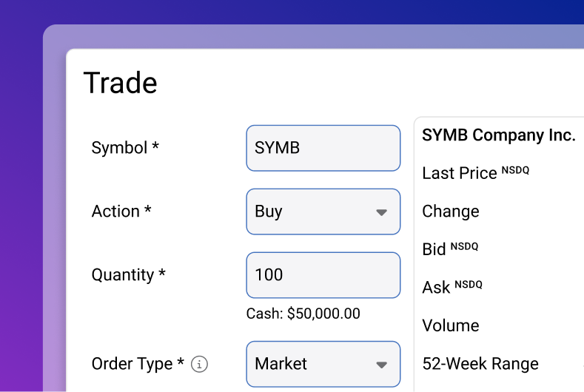Image resolution: width=584 pixels, height=392 pixels.
Task: Click the Cash: $50,000.00 text
Action: 303,314
